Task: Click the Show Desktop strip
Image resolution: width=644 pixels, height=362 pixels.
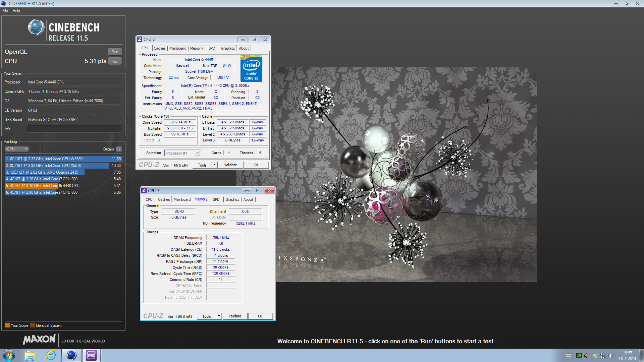Action: pos(641,355)
